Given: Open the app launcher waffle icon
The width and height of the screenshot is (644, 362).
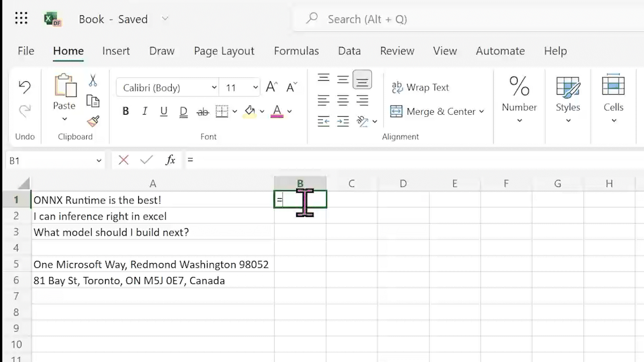Looking at the screenshot, I should click(x=21, y=18).
